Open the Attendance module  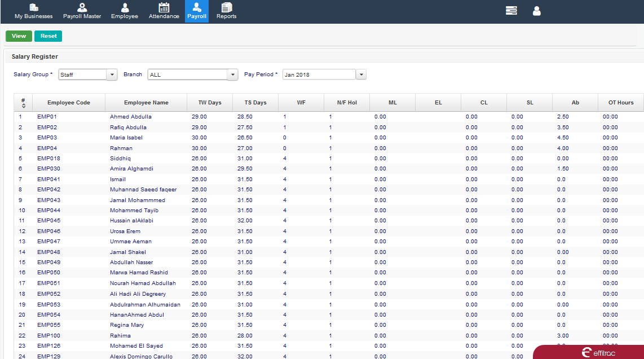tap(164, 11)
